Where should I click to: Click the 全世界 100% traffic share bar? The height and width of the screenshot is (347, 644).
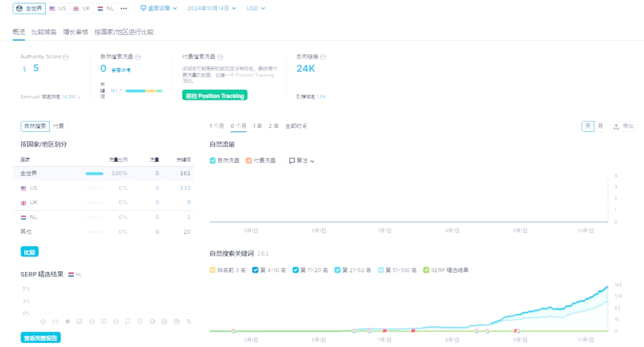tap(95, 173)
